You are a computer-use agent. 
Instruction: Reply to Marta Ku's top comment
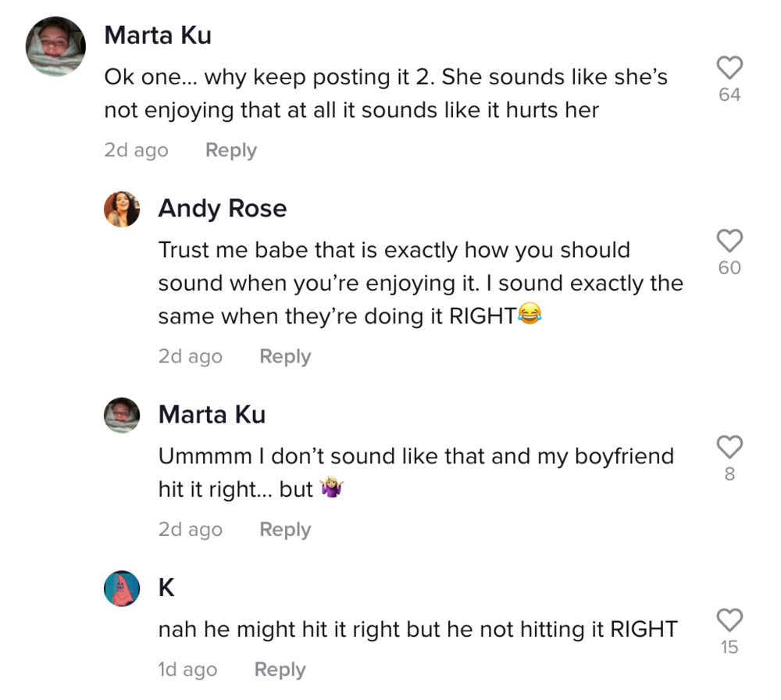[x=231, y=150]
